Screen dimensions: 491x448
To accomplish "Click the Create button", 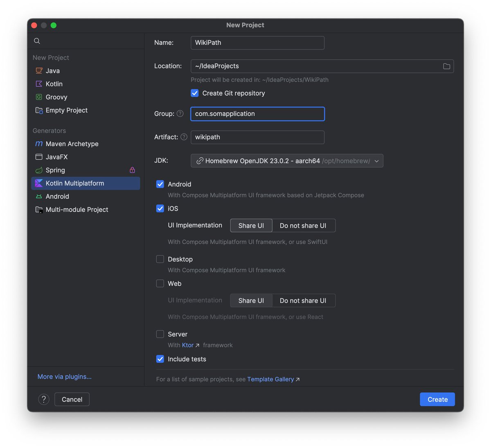I will click(437, 399).
